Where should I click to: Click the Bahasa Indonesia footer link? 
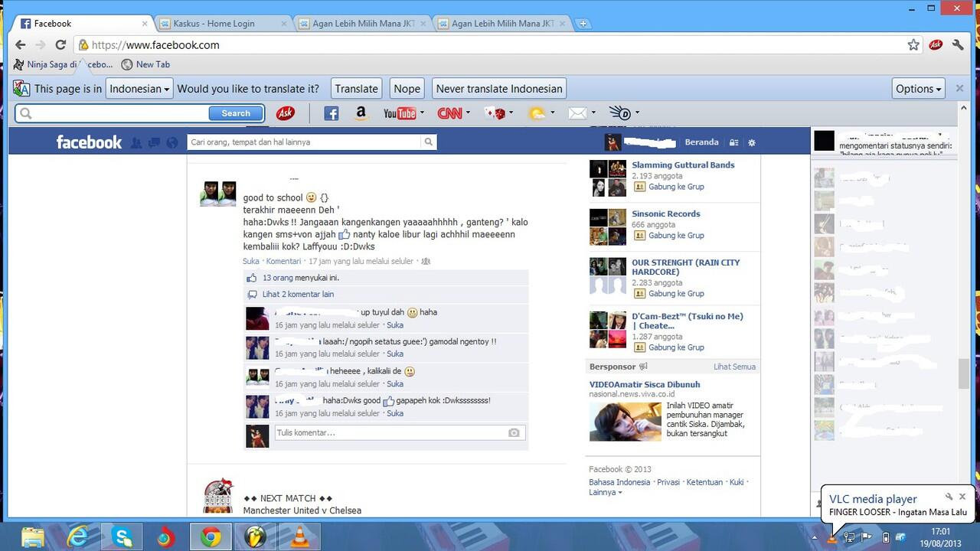(619, 482)
